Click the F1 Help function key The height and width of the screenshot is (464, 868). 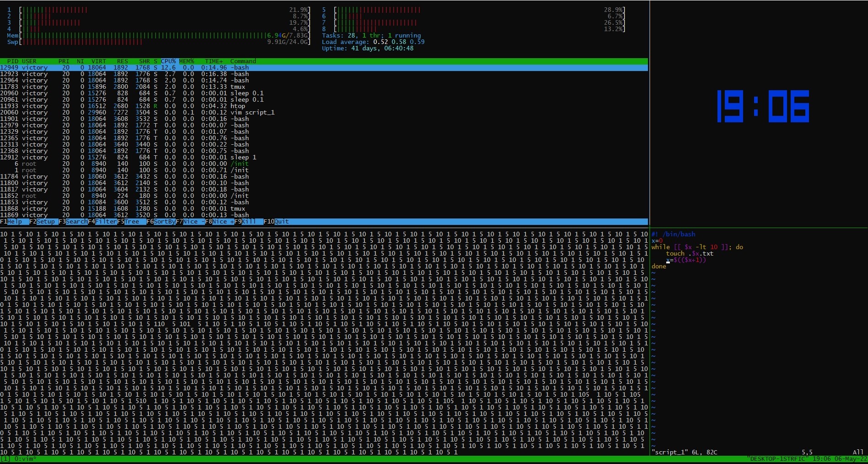tap(15, 222)
